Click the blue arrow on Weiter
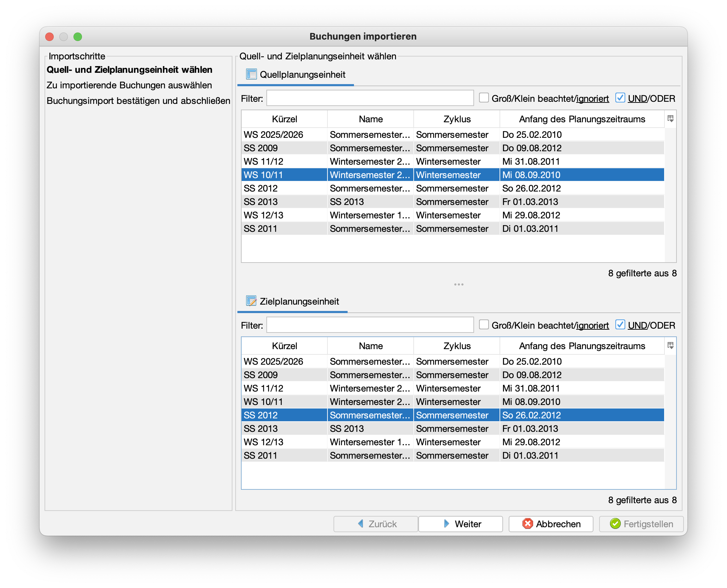The width and height of the screenshot is (727, 588). [447, 524]
